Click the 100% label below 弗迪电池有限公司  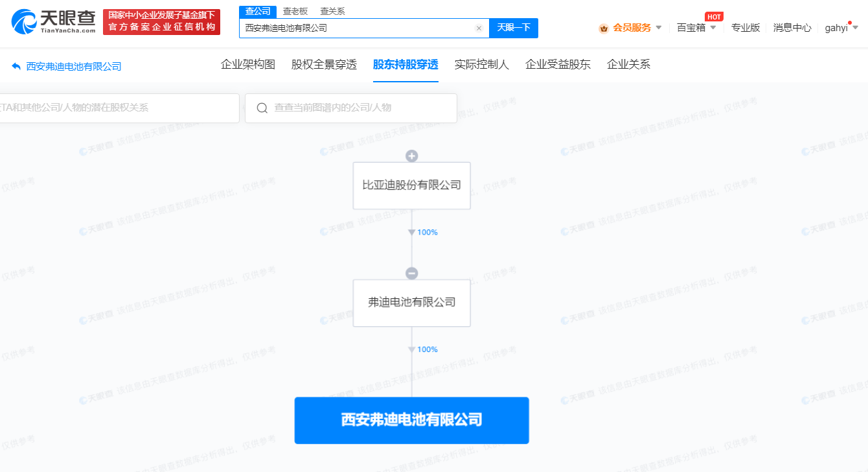pos(427,349)
